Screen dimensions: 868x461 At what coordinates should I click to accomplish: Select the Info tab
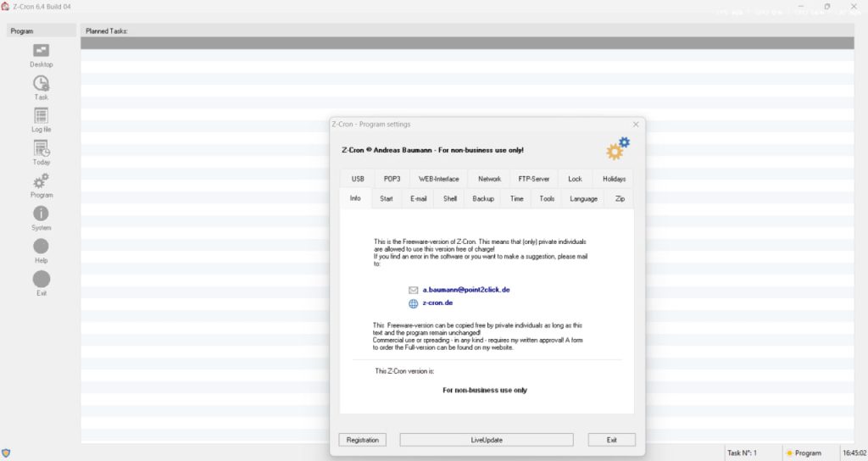point(355,198)
